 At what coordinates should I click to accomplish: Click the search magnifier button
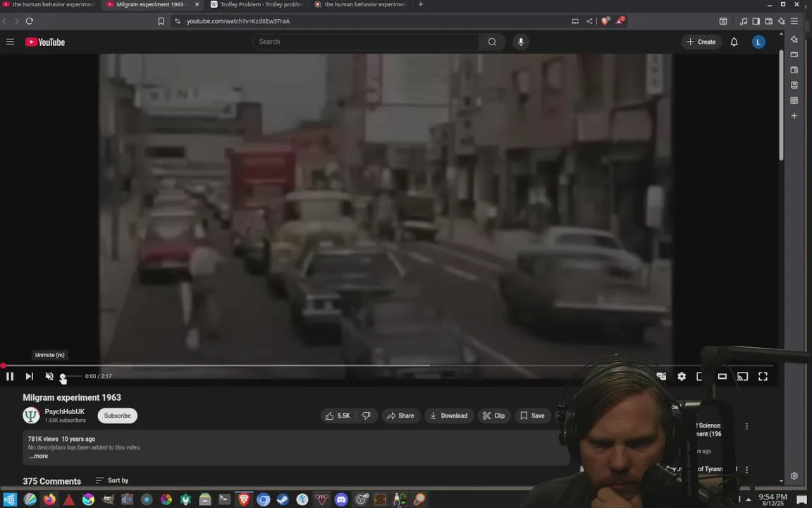coord(492,42)
